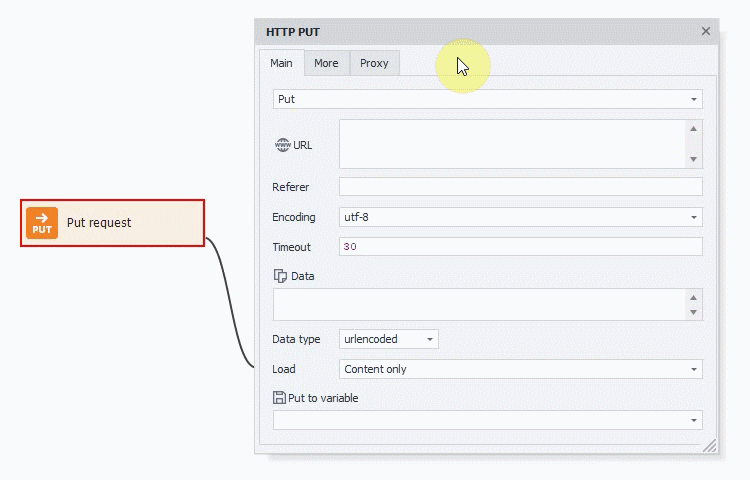Click the Data field scroll down arrow
Viewport: 750px width, 480px height.
pos(694,312)
